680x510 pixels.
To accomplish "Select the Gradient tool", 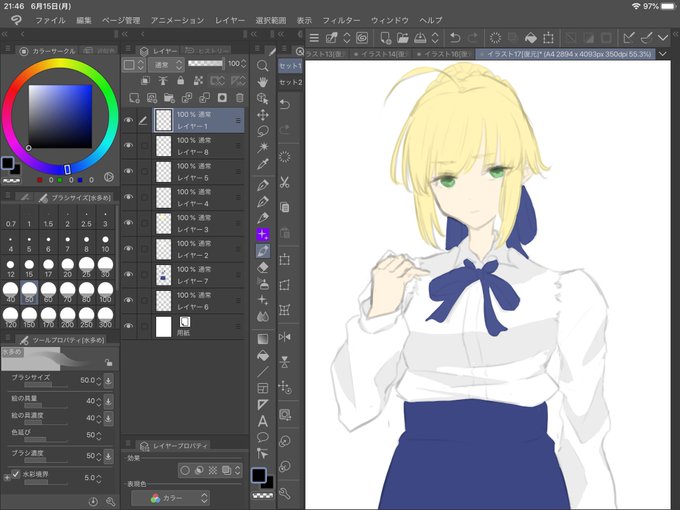I will tap(262, 339).
